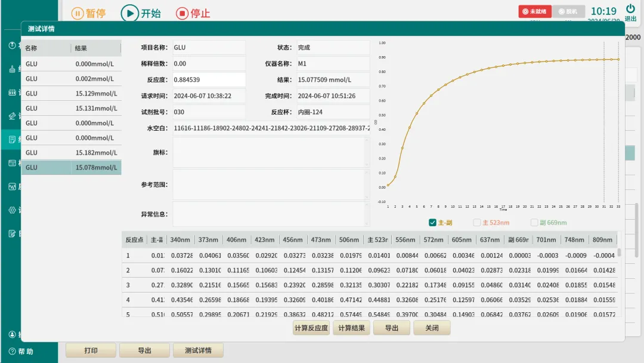Click 导出 beside 打印 in the main window
Viewport: 644px width, 363px height.
(144, 350)
